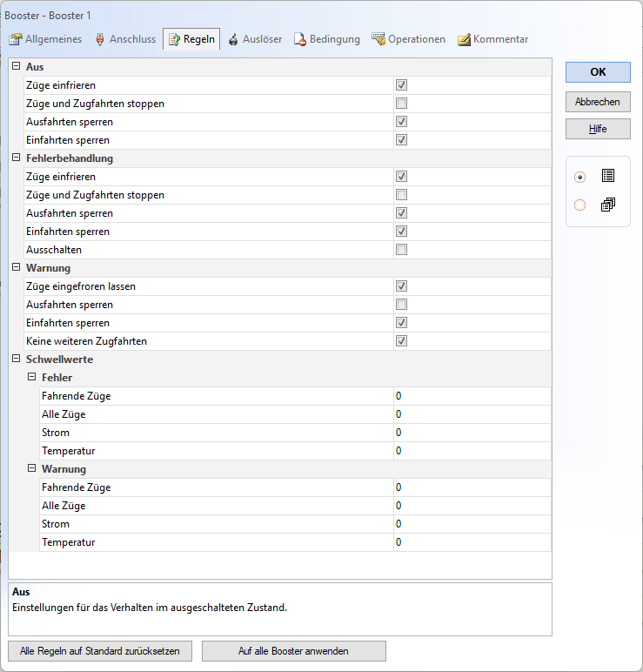The height and width of the screenshot is (672, 643).
Task: Check the Ausschalten checkbox in Fehlerbehandlung
Action: [401, 250]
